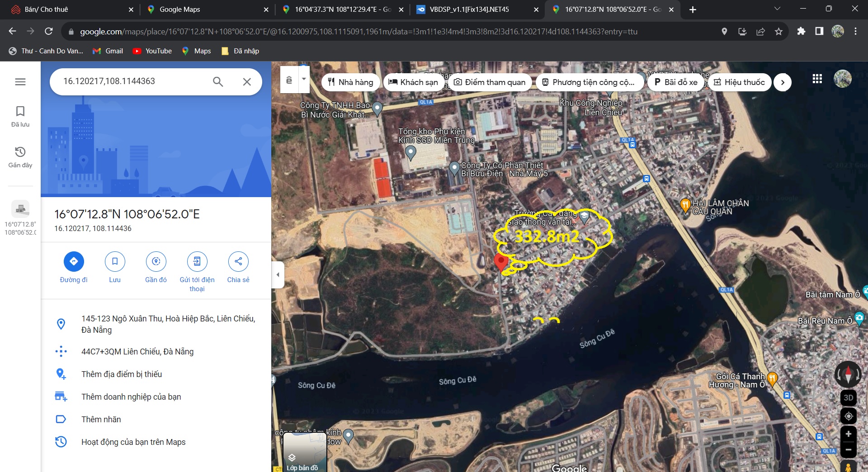Reload the page
This screenshot has height=472, width=868.
[x=49, y=31]
